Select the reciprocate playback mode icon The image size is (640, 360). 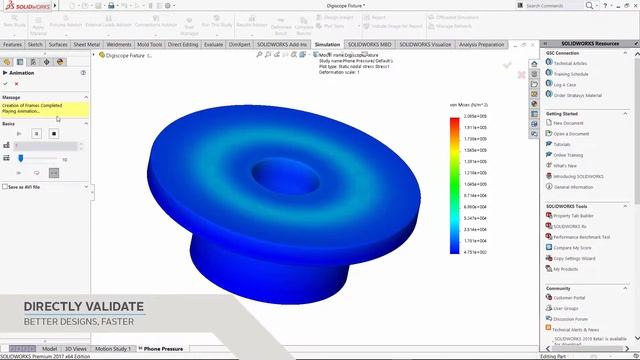coord(54,173)
